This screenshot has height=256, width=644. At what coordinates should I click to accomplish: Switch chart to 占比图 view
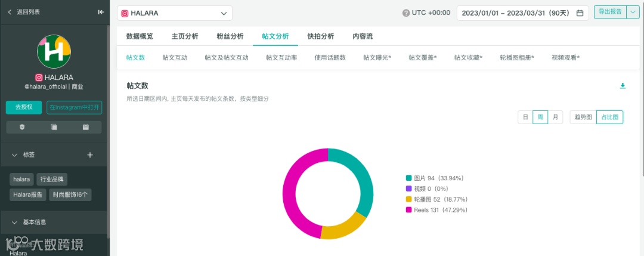click(x=610, y=117)
